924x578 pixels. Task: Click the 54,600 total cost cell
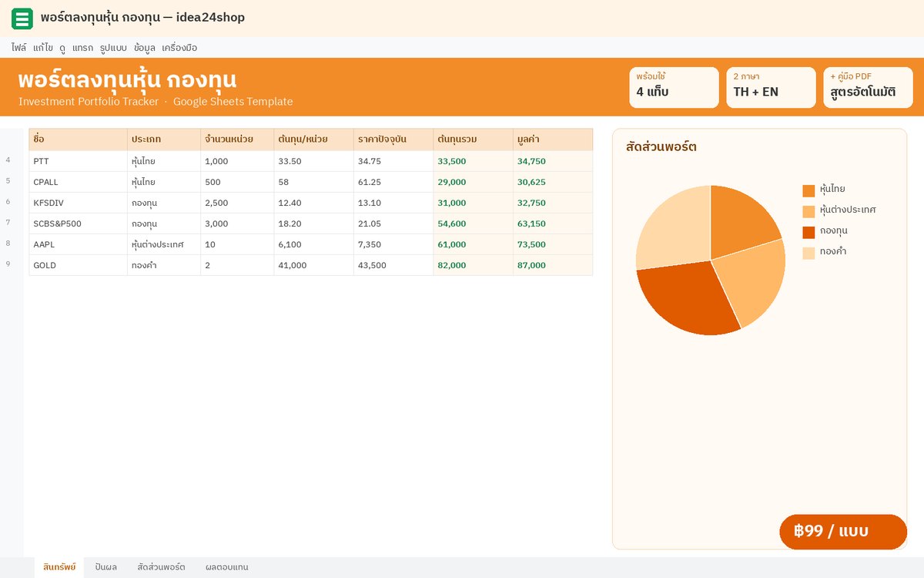click(474, 223)
